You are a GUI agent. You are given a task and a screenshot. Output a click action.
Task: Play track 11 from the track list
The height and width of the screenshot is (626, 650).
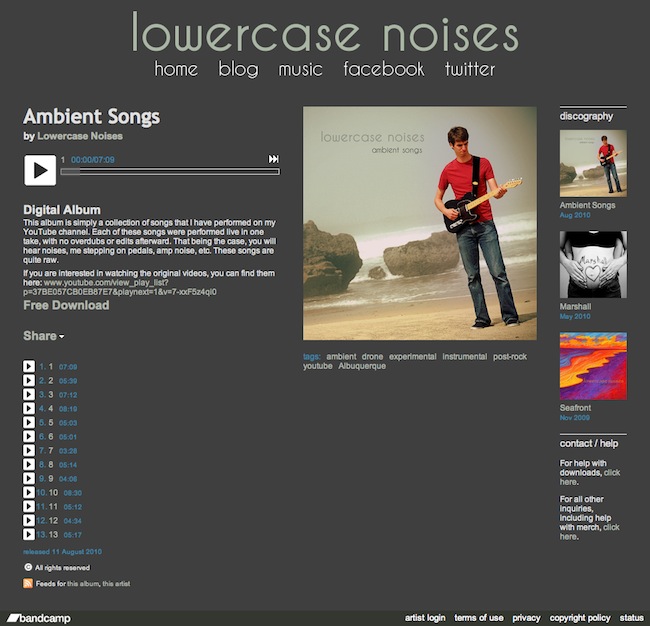29,507
